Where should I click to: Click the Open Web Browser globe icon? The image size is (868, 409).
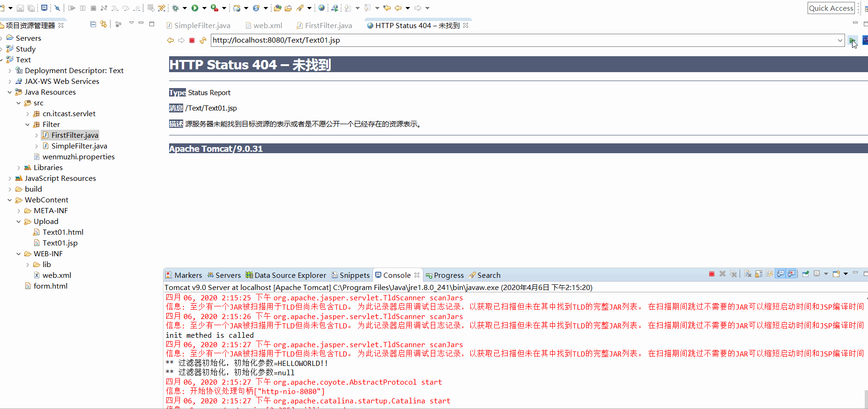pyautogui.click(x=321, y=8)
